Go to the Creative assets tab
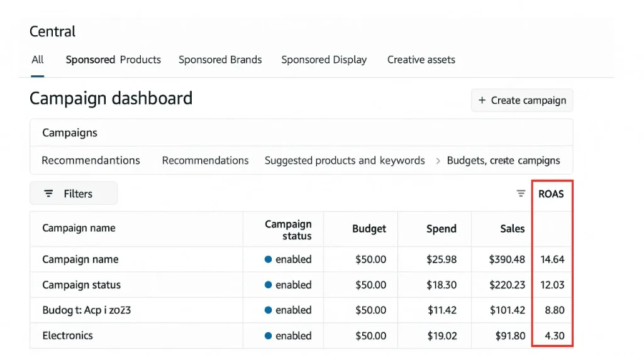This screenshot has width=644, height=355. [421, 60]
